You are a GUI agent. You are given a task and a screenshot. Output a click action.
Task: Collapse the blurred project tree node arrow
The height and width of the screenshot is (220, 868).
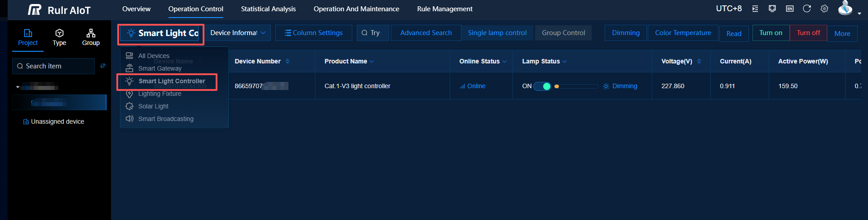(18, 87)
